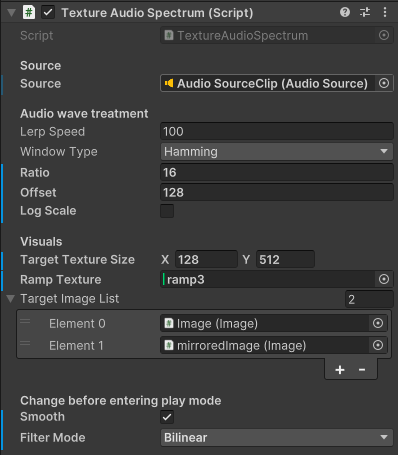The width and height of the screenshot is (398, 455).
Task: Click 'Change before entering play mode' header
Action: (121, 400)
